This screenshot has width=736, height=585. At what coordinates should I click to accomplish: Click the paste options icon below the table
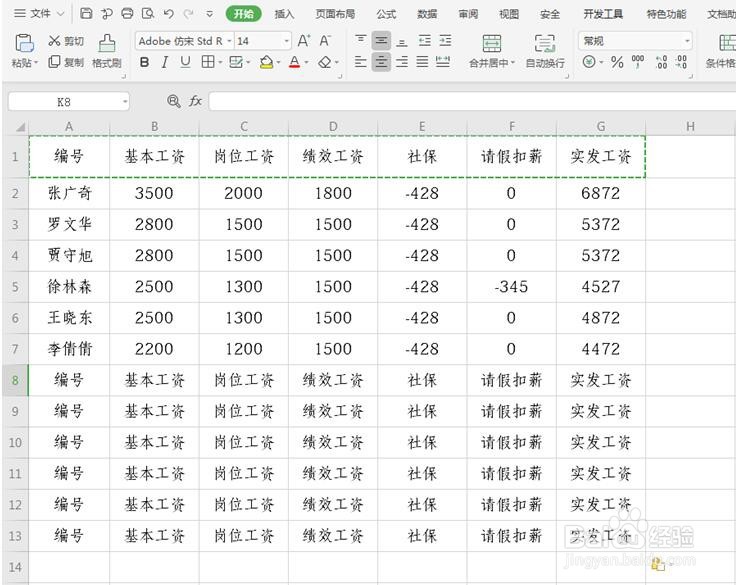point(658,565)
